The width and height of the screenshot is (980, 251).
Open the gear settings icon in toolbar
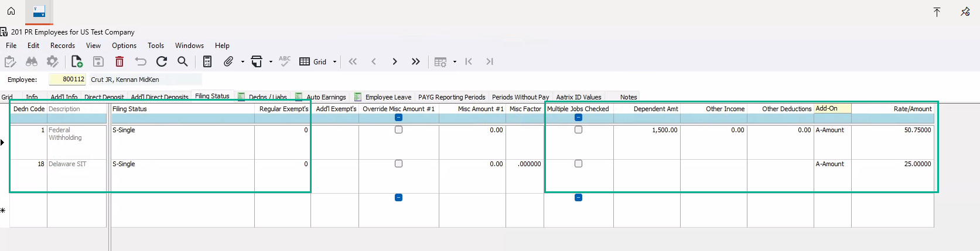tap(53, 61)
